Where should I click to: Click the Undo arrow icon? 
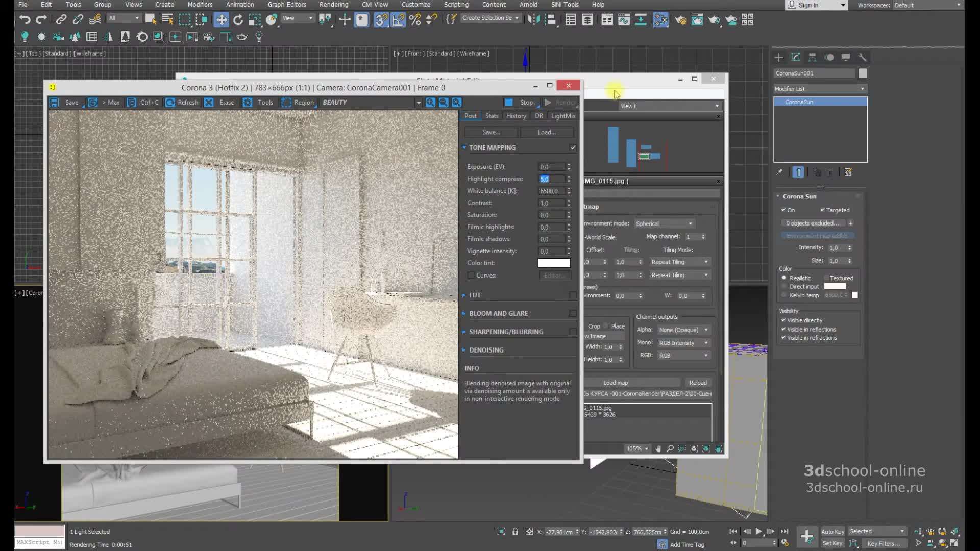click(x=24, y=20)
